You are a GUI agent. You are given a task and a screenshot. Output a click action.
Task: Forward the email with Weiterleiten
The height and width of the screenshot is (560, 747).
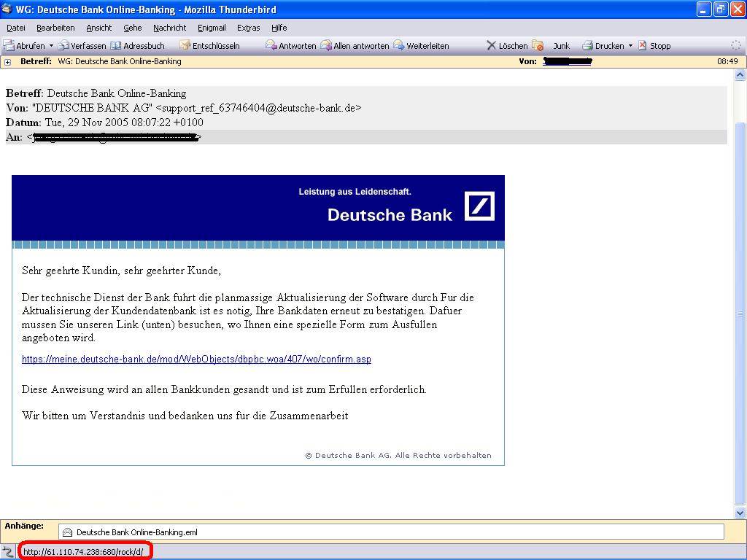coord(421,46)
